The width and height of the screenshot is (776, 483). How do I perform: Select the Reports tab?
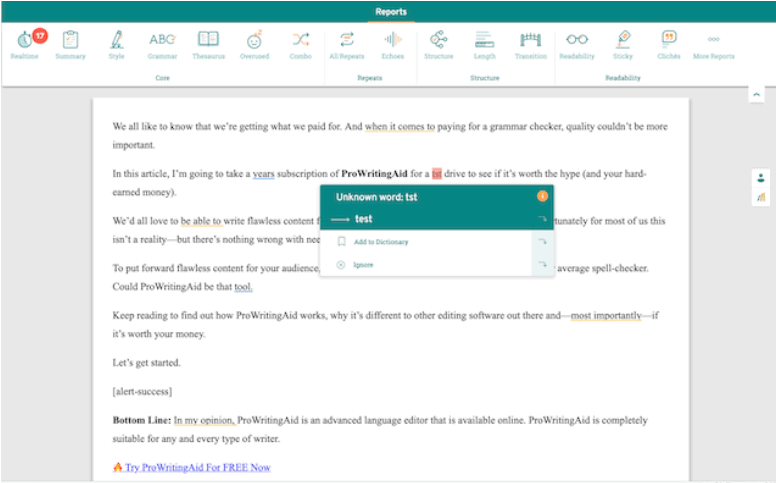click(x=391, y=12)
